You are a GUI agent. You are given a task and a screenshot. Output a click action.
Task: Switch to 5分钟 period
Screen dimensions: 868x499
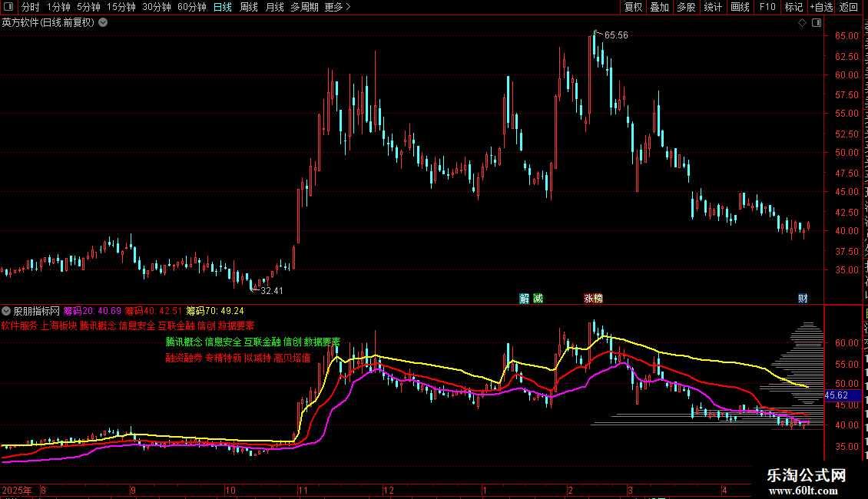click(88, 7)
